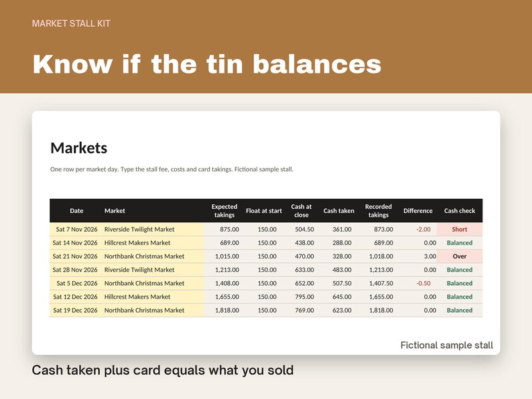The image size is (532, 399).
Task: Click the 'Fictional sample stall' caption
Action: pyautogui.click(x=446, y=345)
